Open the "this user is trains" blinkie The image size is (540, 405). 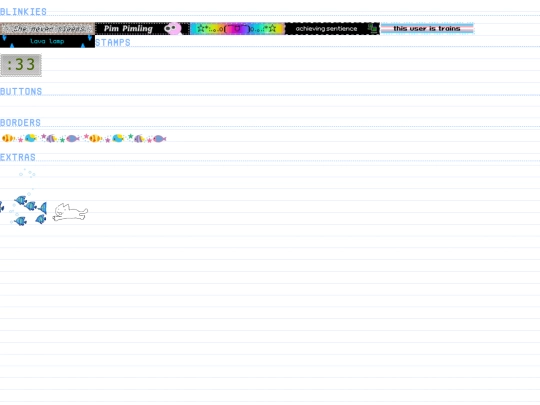click(427, 29)
